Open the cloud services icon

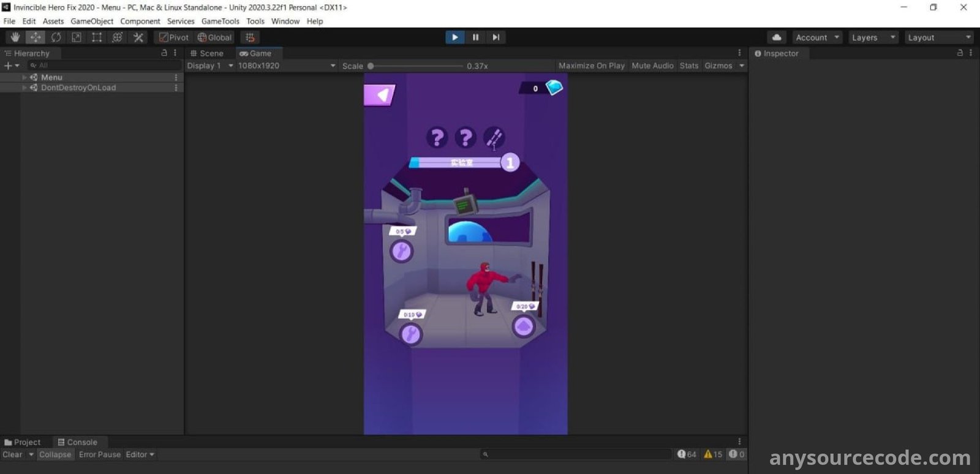coord(777,37)
